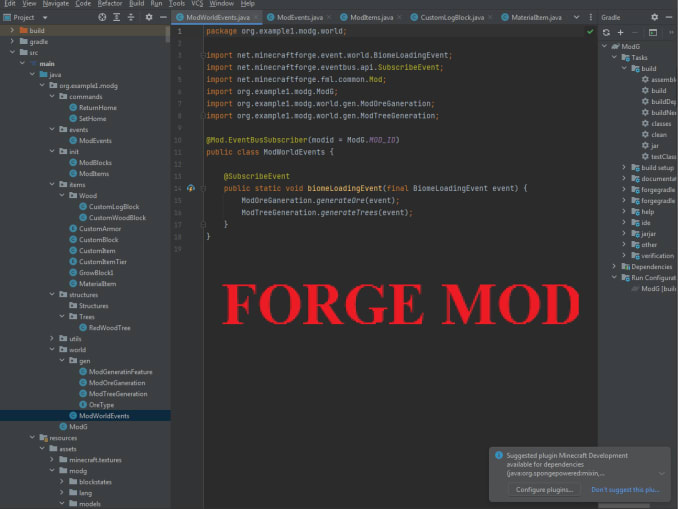Open OreType class in gen package
Image resolution: width=680 pixels, height=509 pixels.
pos(97,405)
